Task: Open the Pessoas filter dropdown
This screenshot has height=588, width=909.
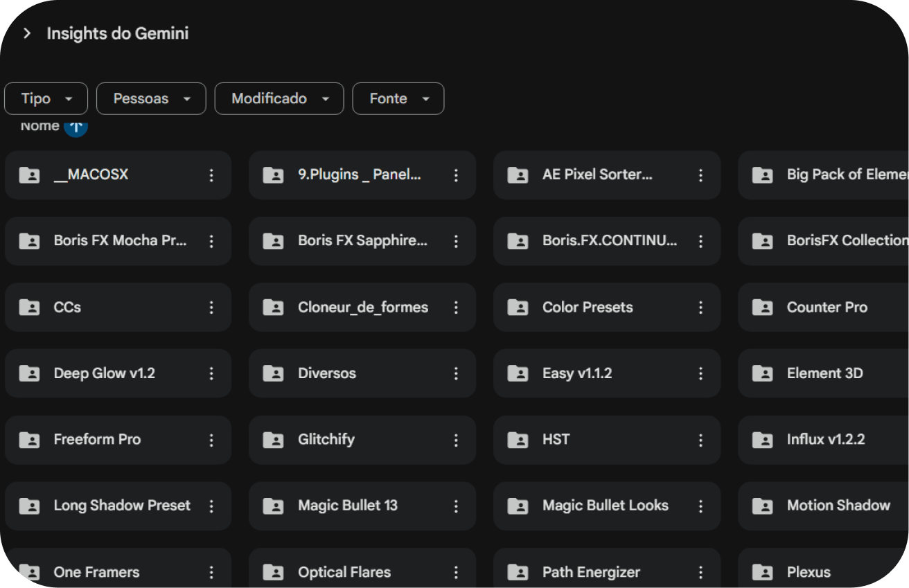Action: [x=150, y=98]
